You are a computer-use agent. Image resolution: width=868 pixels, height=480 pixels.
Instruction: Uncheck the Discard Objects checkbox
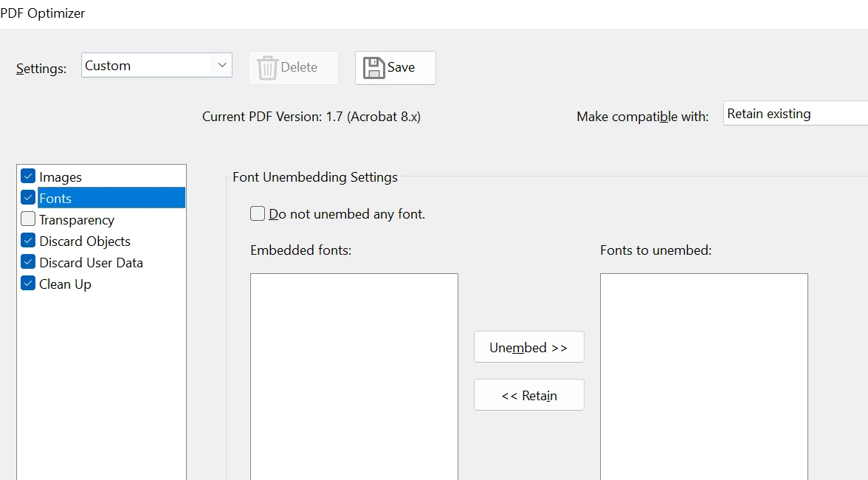28,241
